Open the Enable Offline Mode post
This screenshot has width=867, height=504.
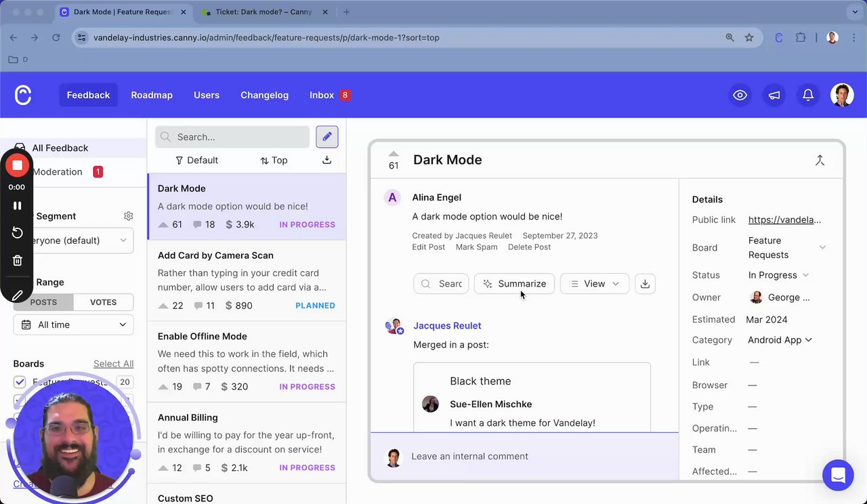click(x=247, y=362)
